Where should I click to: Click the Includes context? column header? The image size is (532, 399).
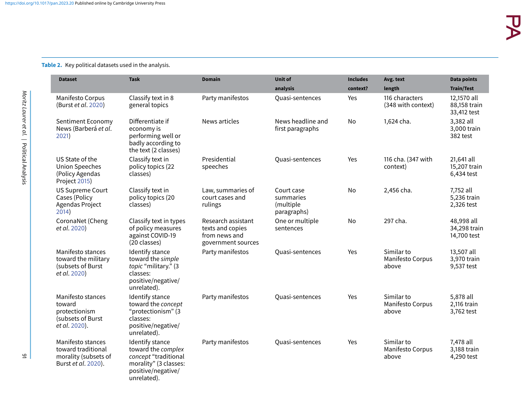click(x=358, y=84)
